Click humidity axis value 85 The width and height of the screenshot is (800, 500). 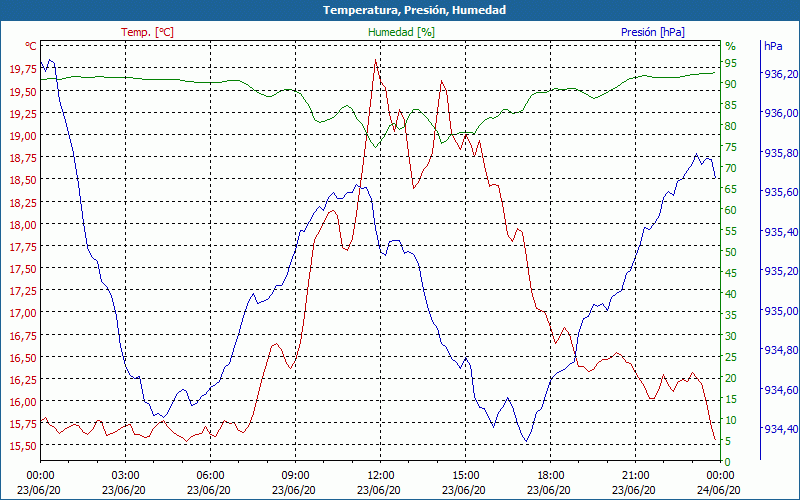coord(731,105)
